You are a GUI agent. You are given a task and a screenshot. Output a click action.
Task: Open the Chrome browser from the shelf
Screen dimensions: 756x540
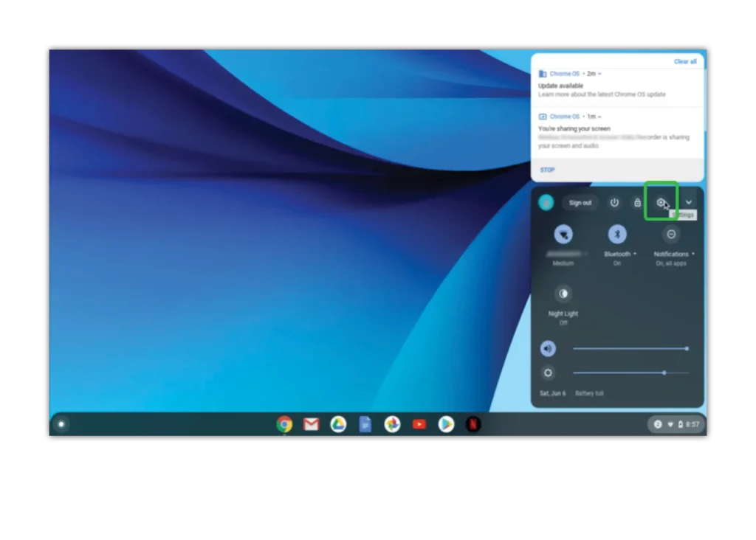[x=284, y=424]
